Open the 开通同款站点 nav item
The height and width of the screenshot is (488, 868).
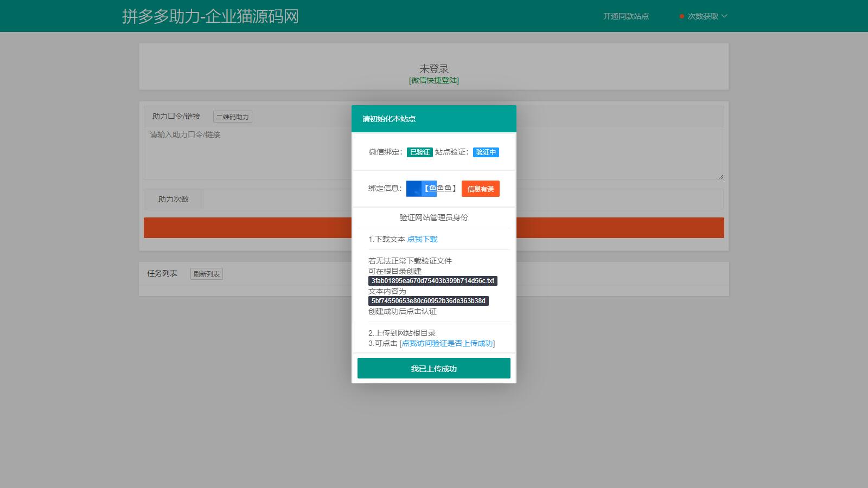click(x=626, y=16)
